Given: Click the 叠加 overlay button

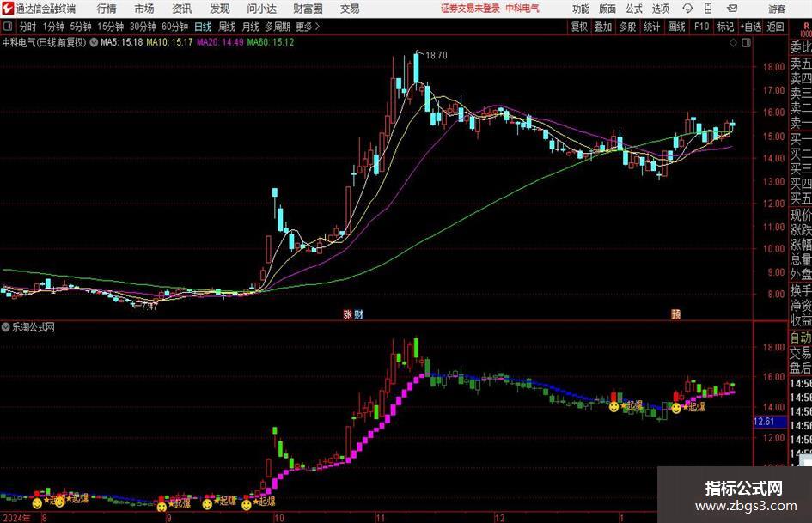Looking at the screenshot, I should pyautogui.click(x=603, y=27).
